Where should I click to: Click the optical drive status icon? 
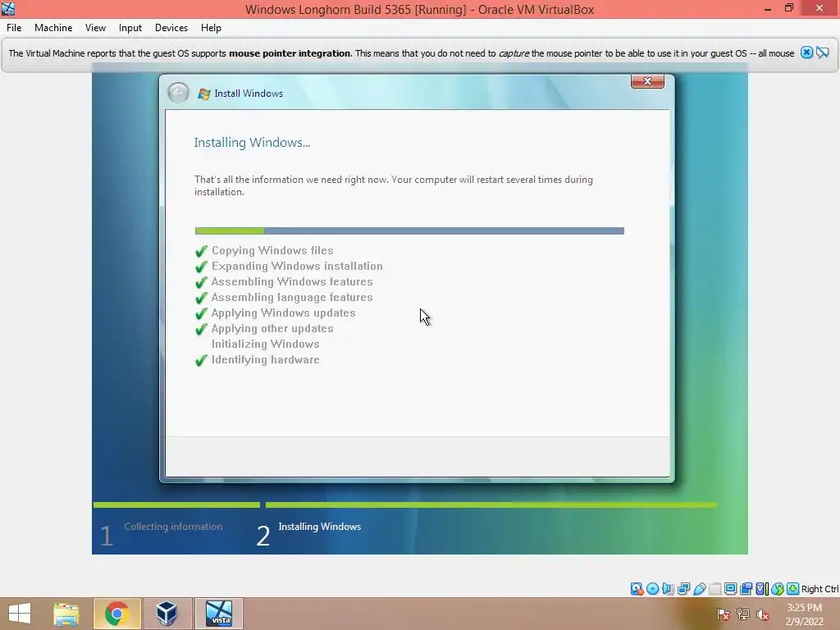652,589
